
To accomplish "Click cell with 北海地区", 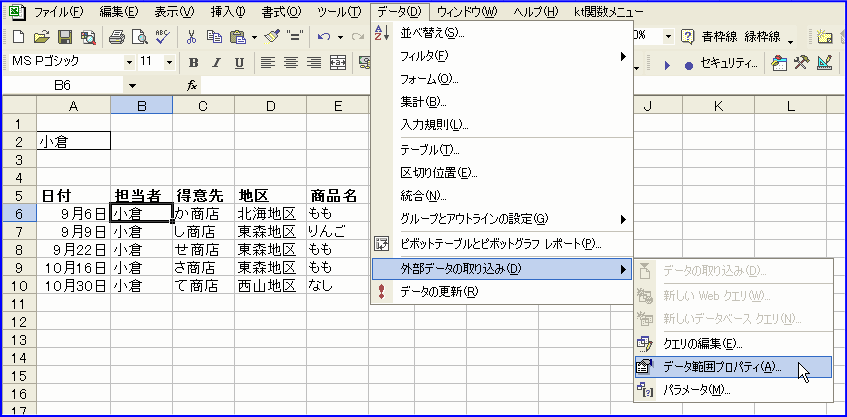I will tap(271, 213).
